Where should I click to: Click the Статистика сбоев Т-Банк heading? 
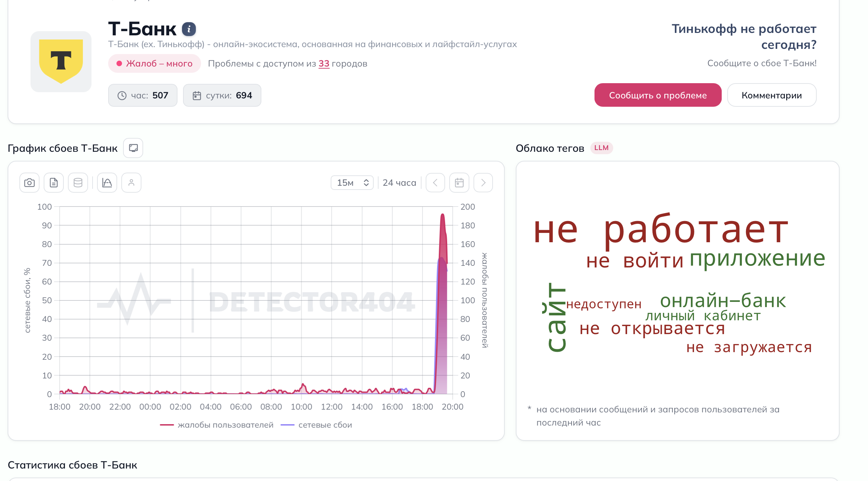point(72,465)
